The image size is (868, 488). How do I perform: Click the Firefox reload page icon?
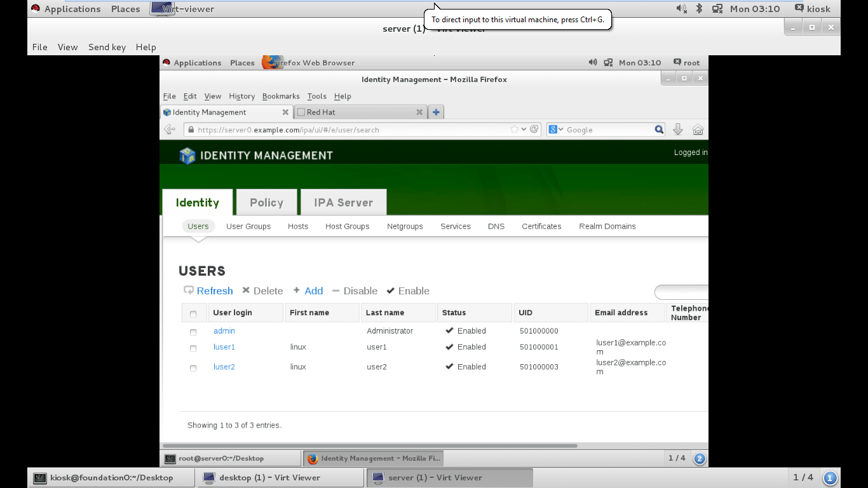[534, 130]
